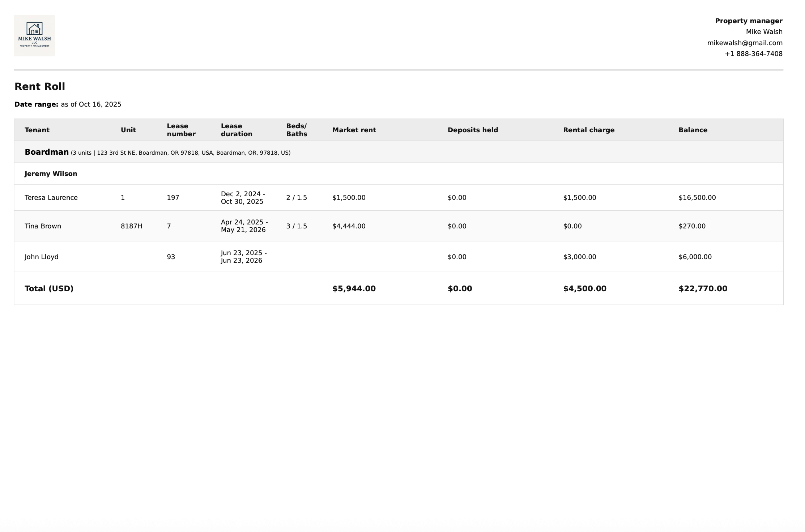Click lease number 197
Screen dimensions: 805x532
[x=173, y=198]
